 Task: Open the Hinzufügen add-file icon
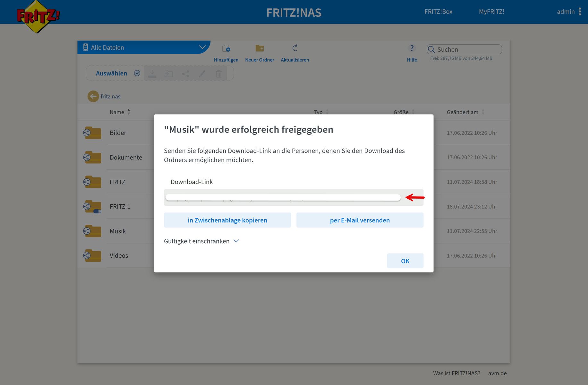tap(226, 48)
